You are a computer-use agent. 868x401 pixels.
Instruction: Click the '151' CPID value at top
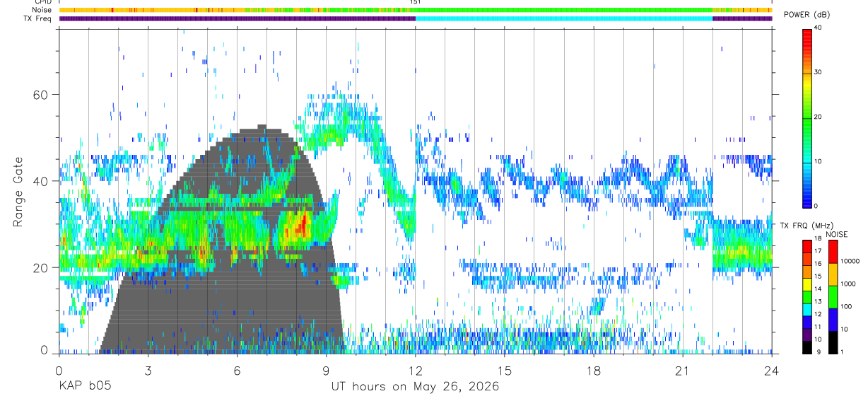pyautogui.click(x=416, y=2)
